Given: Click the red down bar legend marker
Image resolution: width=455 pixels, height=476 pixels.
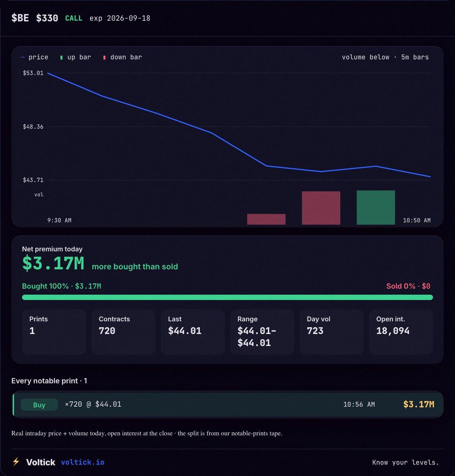Looking at the screenshot, I should pyautogui.click(x=104, y=58).
